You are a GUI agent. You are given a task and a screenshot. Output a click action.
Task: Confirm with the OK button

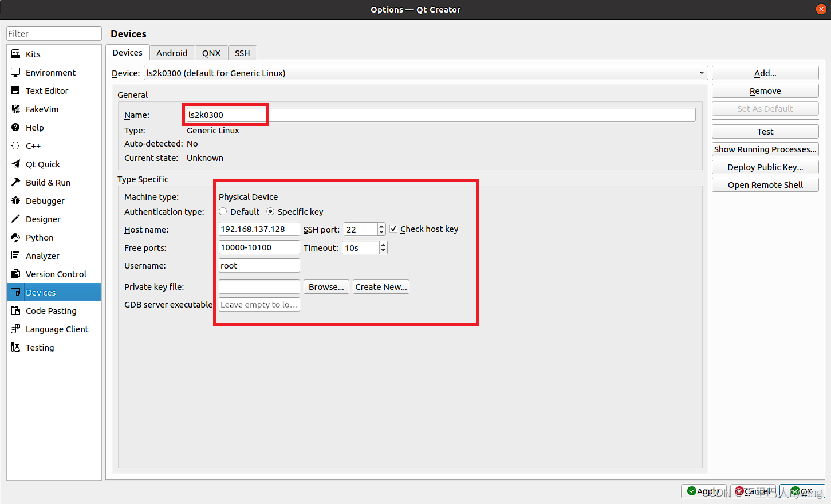[x=802, y=491]
